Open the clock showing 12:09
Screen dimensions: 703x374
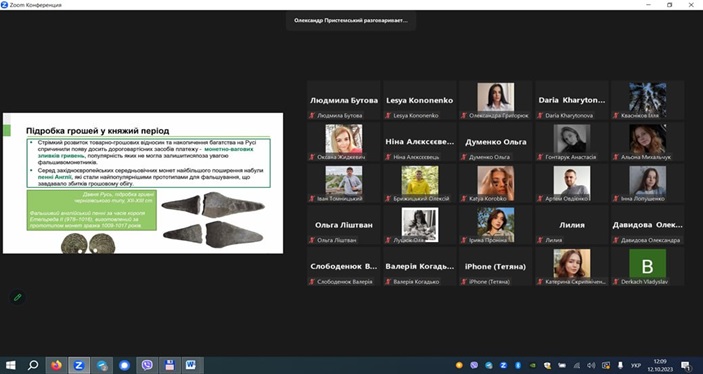click(660, 365)
